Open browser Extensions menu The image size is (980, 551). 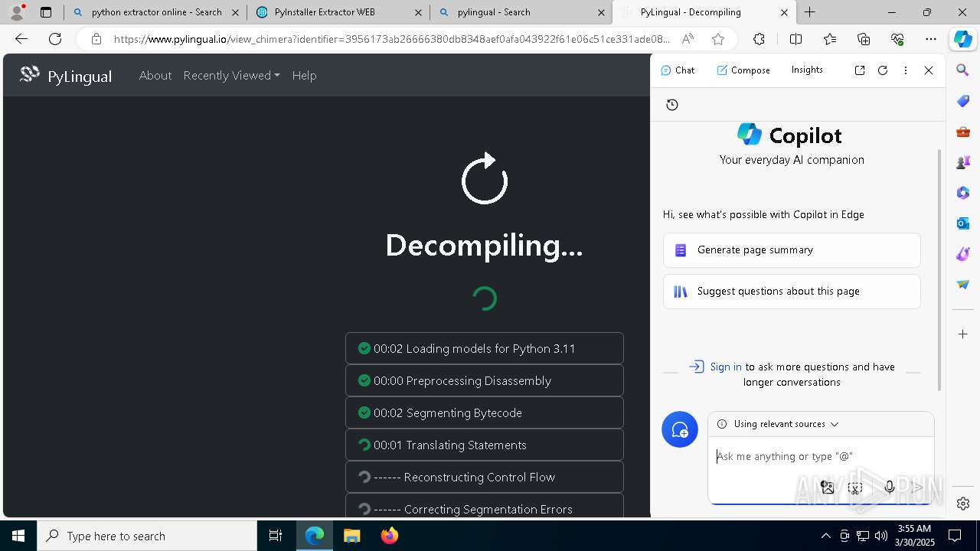(759, 39)
